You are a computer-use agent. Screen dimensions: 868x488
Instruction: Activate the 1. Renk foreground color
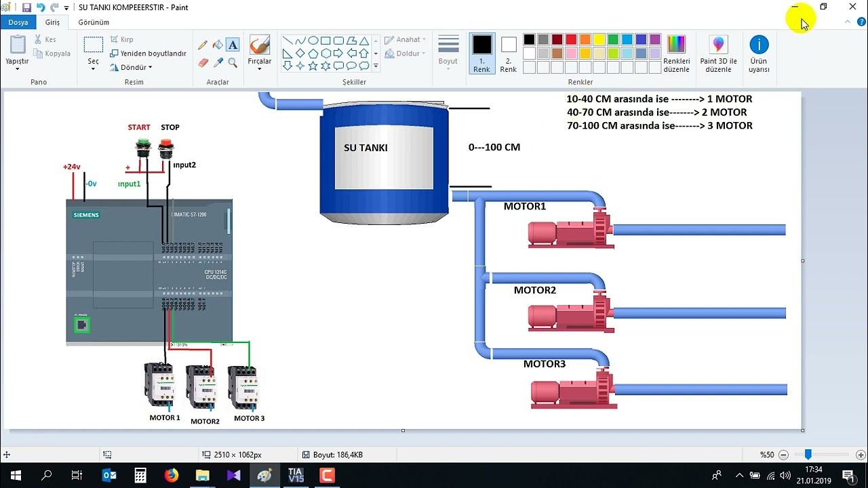[481, 54]
